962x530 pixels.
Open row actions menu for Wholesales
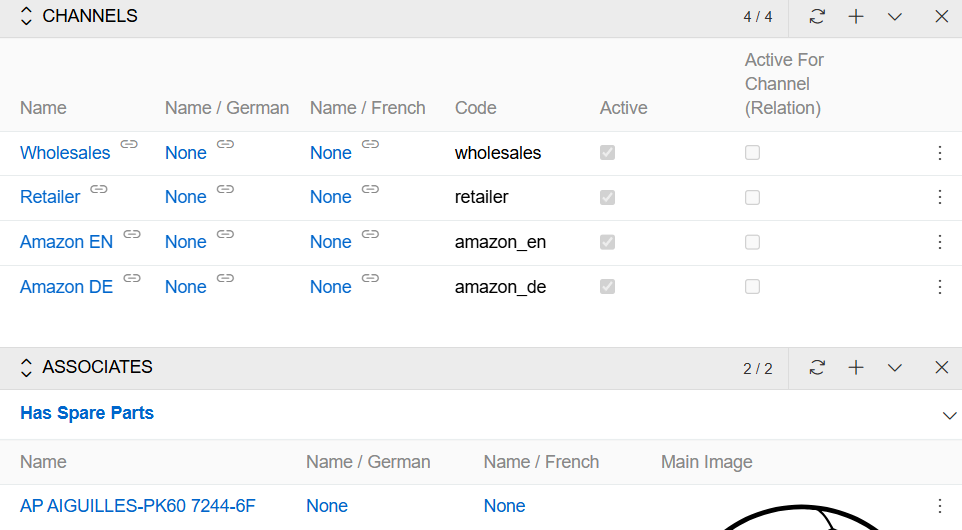pyautogui.click(x=940, y=153)
